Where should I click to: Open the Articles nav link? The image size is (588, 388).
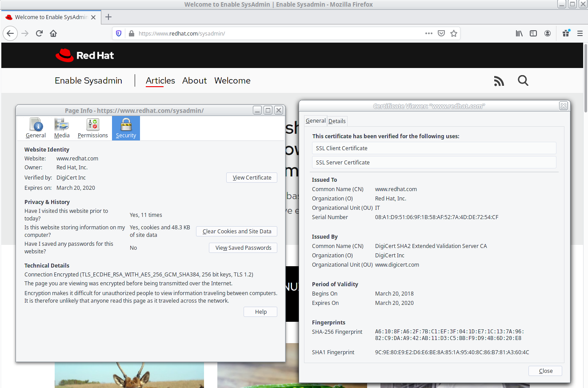[160, 80]
